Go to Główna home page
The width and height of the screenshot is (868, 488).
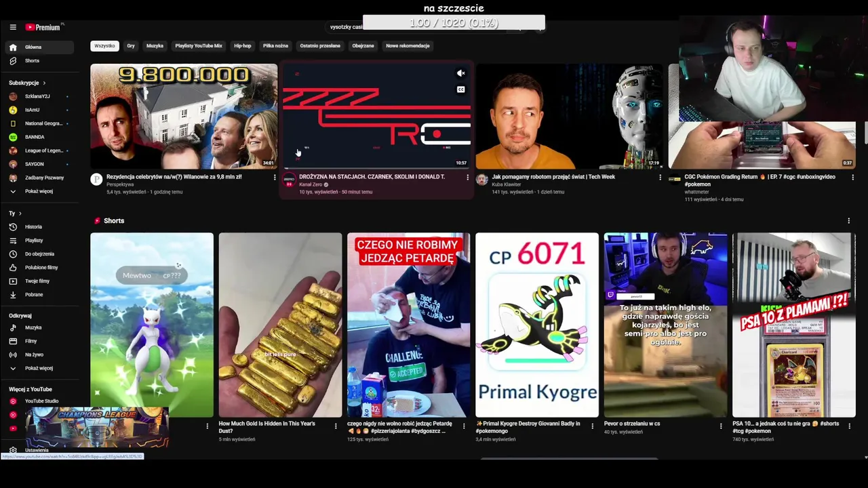pyautogui.click(x=41, y=47)
